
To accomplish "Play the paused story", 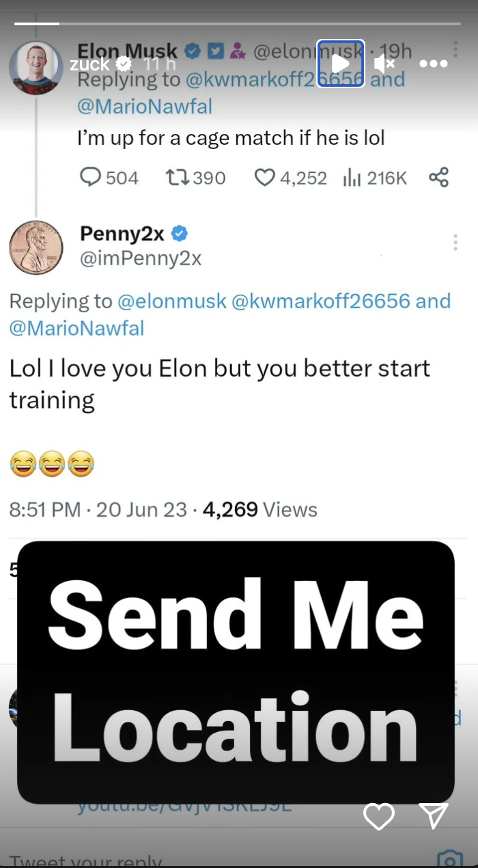I will point(340,64).
